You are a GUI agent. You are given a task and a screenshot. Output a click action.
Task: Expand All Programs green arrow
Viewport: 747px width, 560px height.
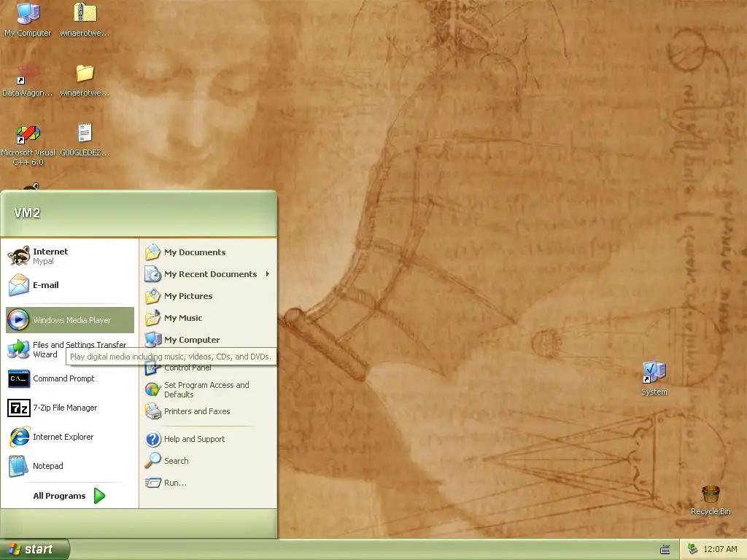pos(99,496)
